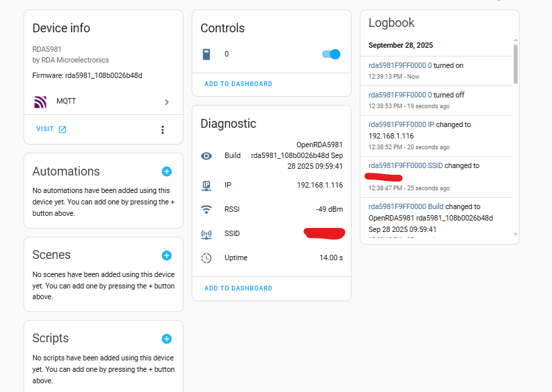552x392 pixels.
Task: Click the IP network icon
Action: pos(206,185)
